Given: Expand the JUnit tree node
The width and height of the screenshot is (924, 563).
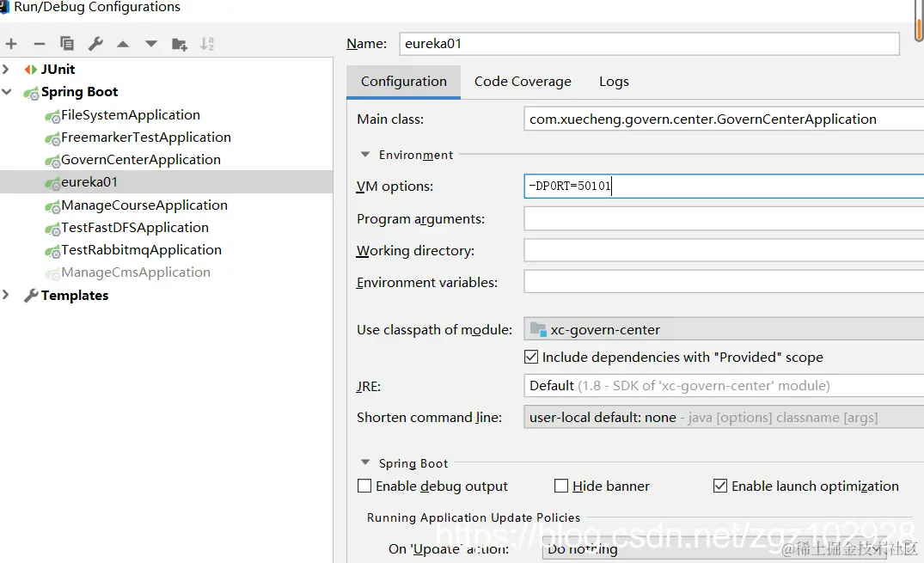Looking at the screenshot, I should pos(6,69).
